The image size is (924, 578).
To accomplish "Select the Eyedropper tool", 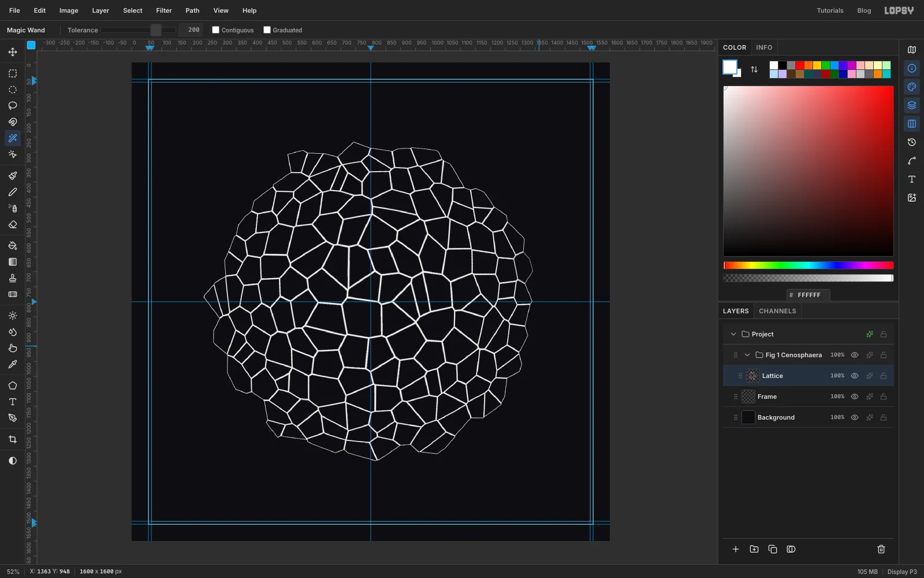I will coord(13,364).
